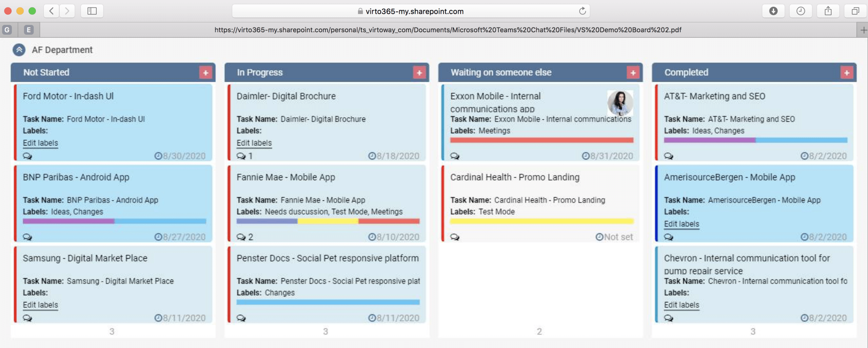Reload the page via the refresh icon
The image size is (868, 348).
coord(583,11)
